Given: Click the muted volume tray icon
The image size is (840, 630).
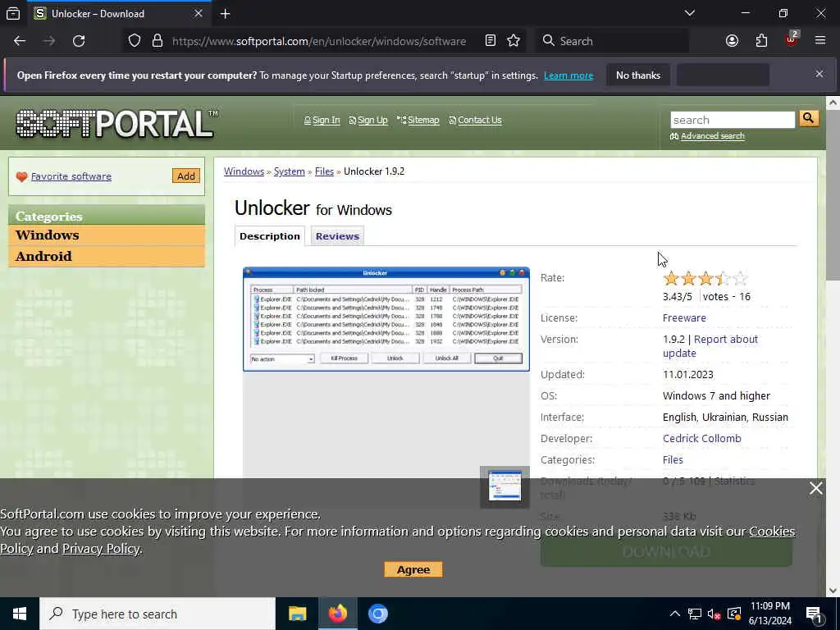Looking at the screenshot, I should point(714,614).
